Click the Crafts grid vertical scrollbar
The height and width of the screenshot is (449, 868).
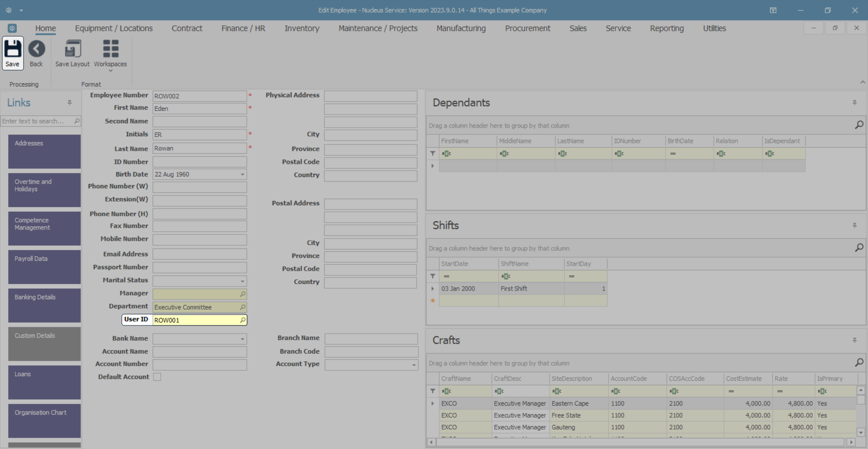point(861,411)
